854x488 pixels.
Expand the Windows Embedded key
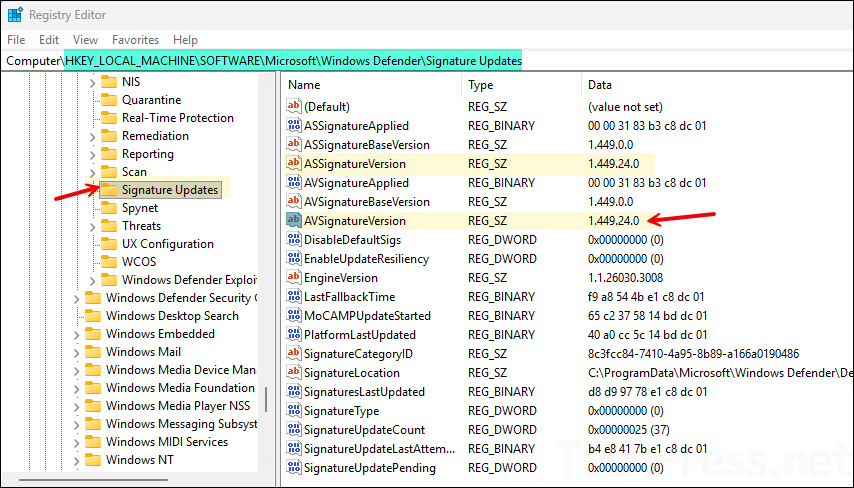76,334
